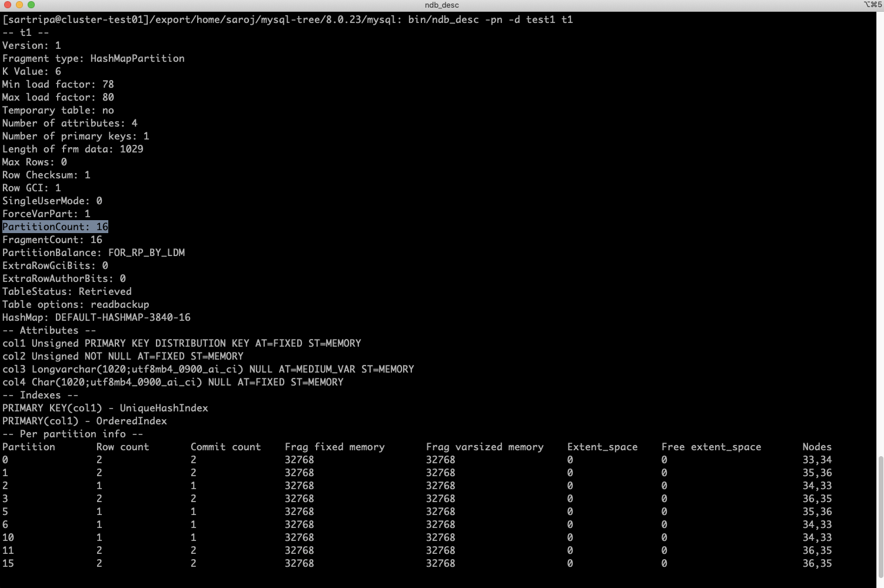Click the 'Extent_space' column header
The image size is (884, 588).
coord(603,447)
